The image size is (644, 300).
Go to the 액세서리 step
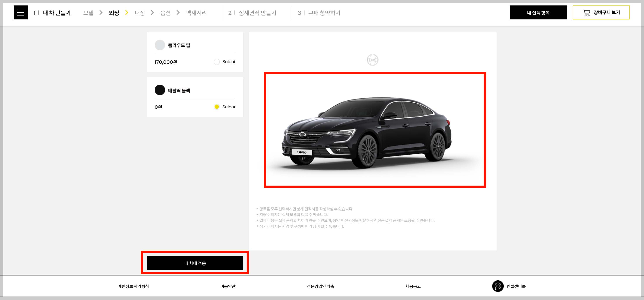click(x=196, y=13)
